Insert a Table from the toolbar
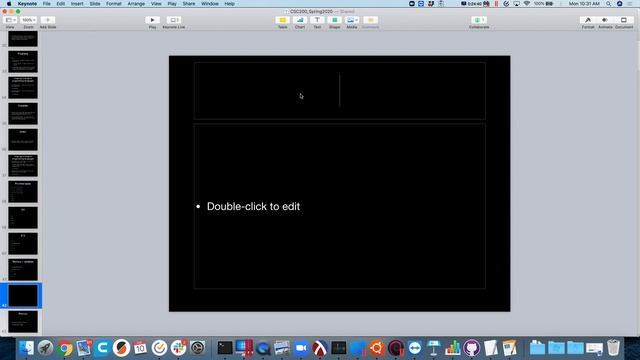This screenshot has width=640, height=360. click(282, 20)
